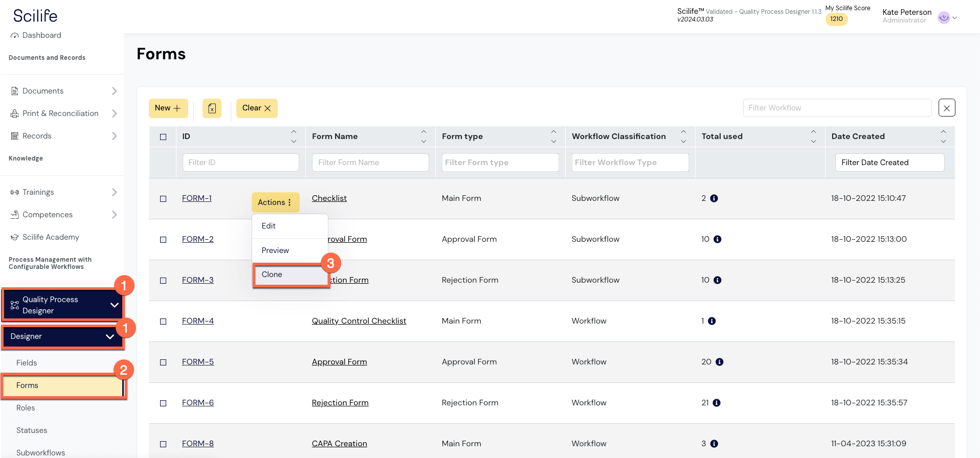This screenshot has height=458, width=980.
Task: Tick the FORM-1 row checkbox
Action: pyautogui.click(x=163, y=199)
